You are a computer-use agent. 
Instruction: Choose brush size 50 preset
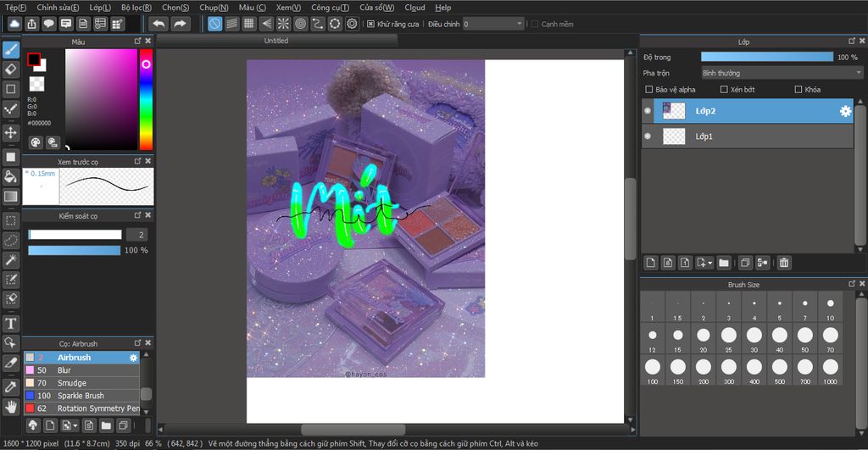804,340
